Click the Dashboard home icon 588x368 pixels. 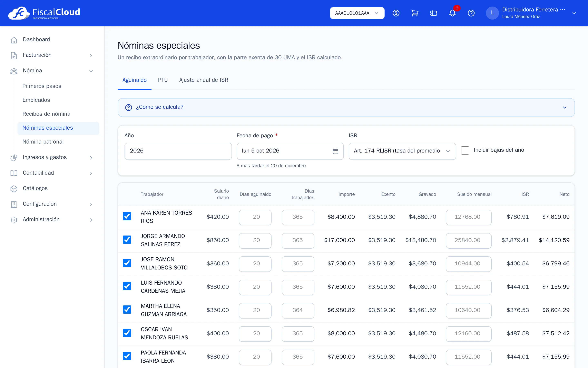click(14, 40)
